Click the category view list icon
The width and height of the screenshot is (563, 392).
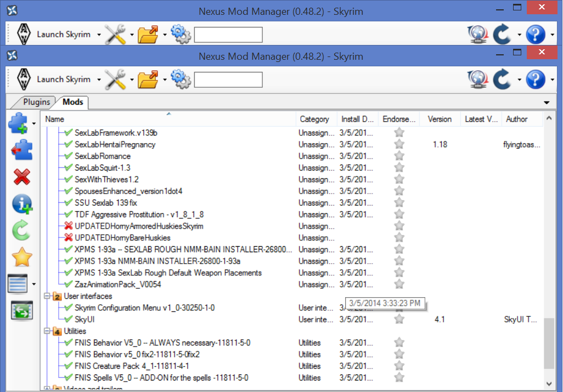click(18, 283)
